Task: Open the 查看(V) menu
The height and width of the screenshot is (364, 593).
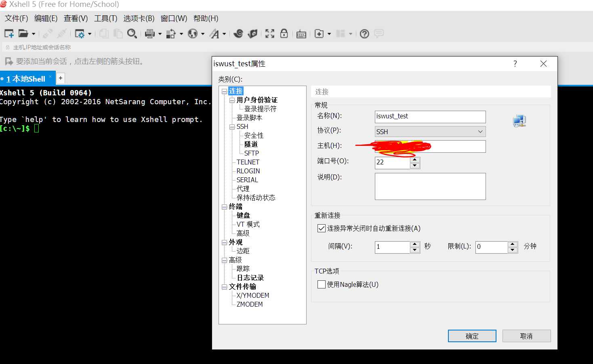Action: [76, 19]
